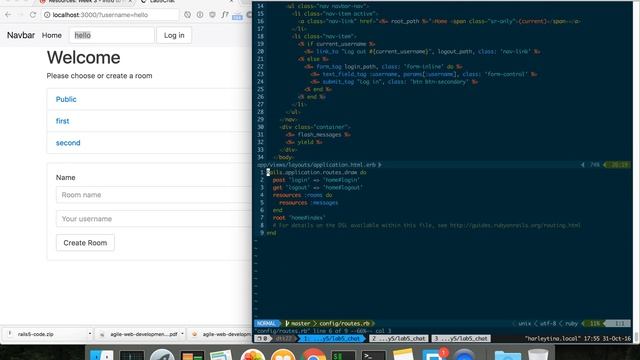640x360 pixels.
Task: Click the root 'home#index' line in routes
Action: coord(299,218)
